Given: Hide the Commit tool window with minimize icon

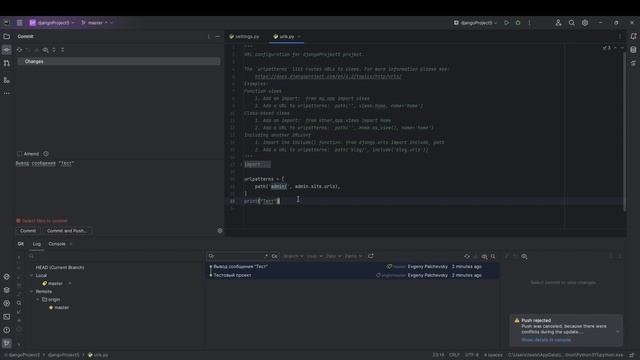Looking at the screenshot, I should tap(217, 36).
